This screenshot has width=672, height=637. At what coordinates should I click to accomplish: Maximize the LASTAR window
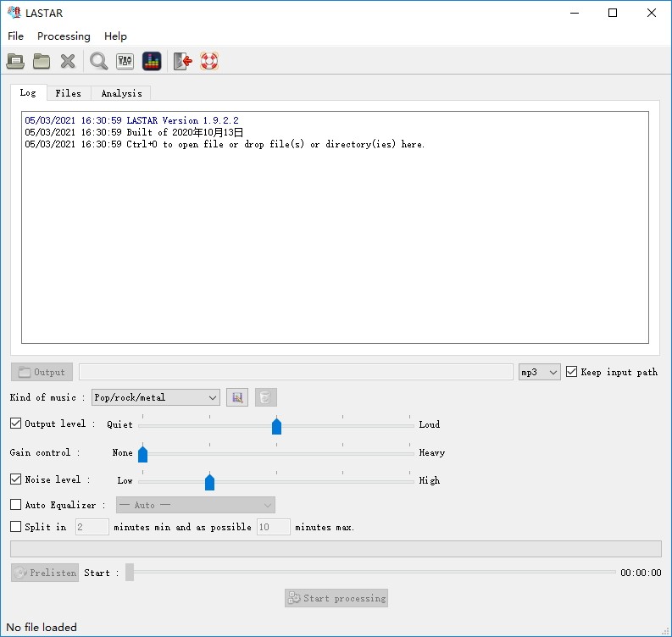pos(613,13)
